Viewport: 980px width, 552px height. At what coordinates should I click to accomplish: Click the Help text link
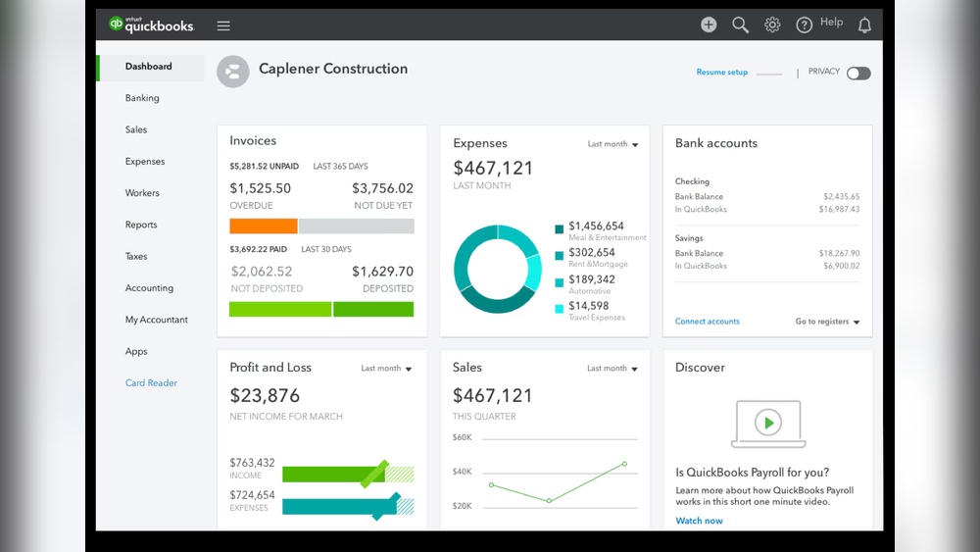pos(831,22)
